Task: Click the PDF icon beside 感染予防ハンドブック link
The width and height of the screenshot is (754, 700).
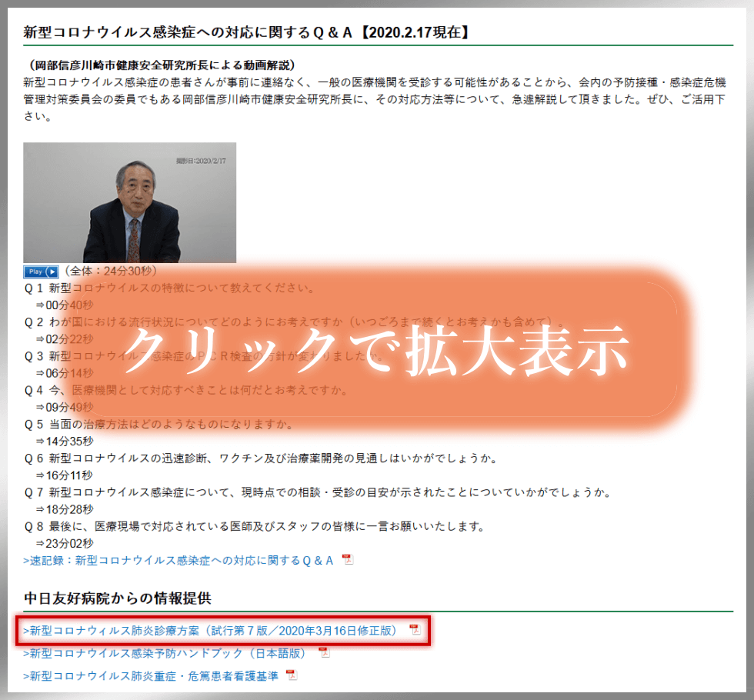Action: pos(325,652)
